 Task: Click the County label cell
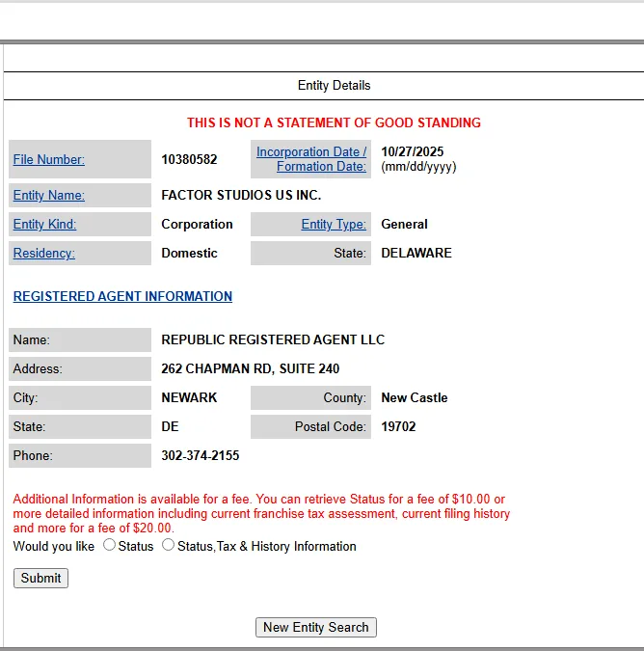pyautogui.click(x=310, y=397)
